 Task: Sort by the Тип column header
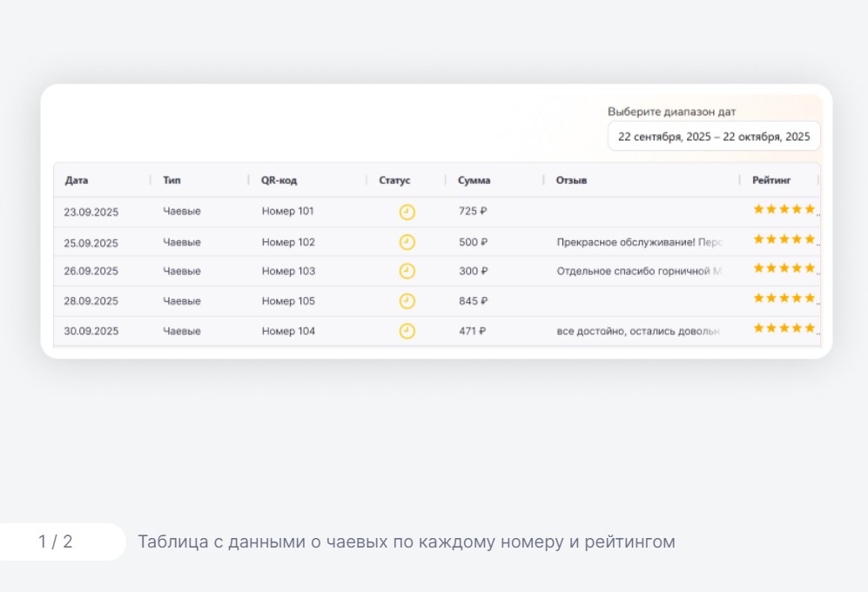[x=172, y=180]
